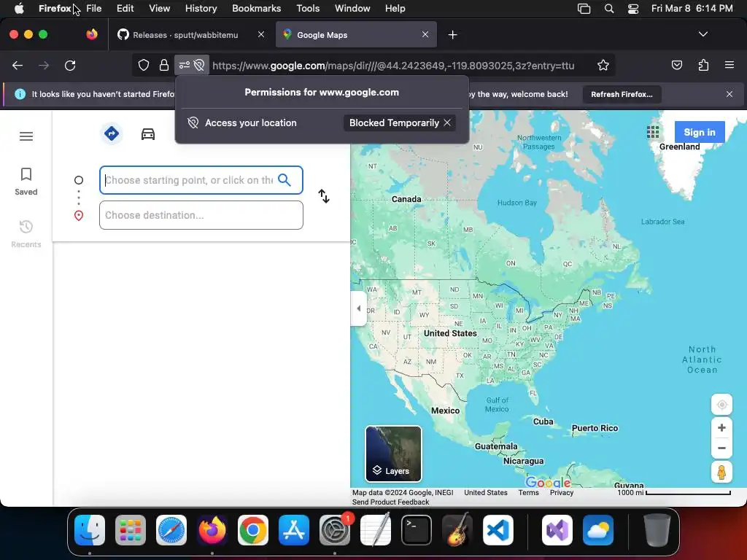Open the Firefox extensions puzzle icon
The image size is (747, 560).
click(x=703, y=66)
